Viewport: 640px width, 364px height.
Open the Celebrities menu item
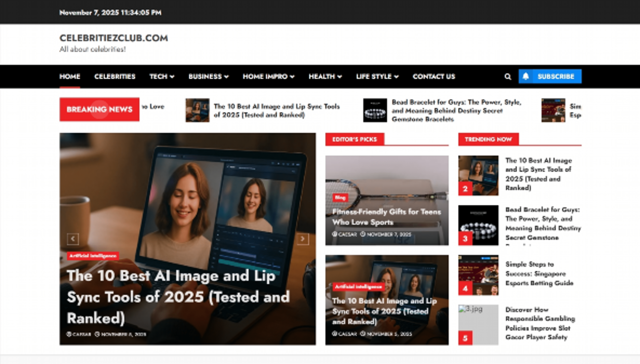tap(115, 76)
